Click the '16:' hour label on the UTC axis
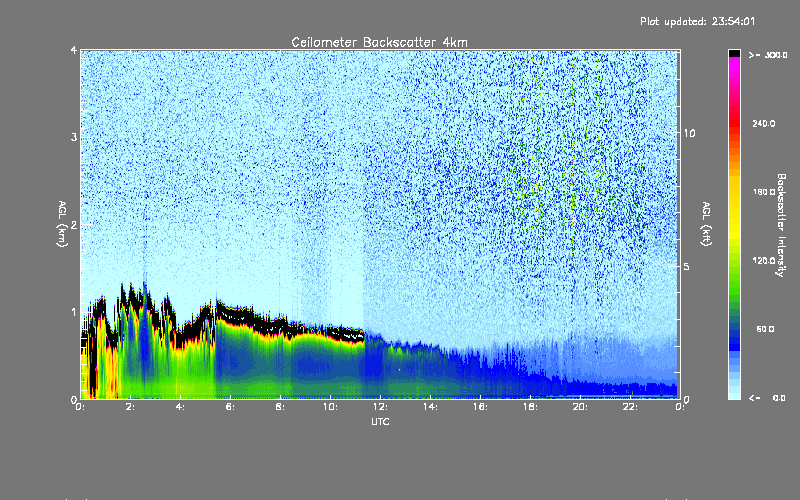Viewport: 800px width, 500px height. (x=480, y=407)
